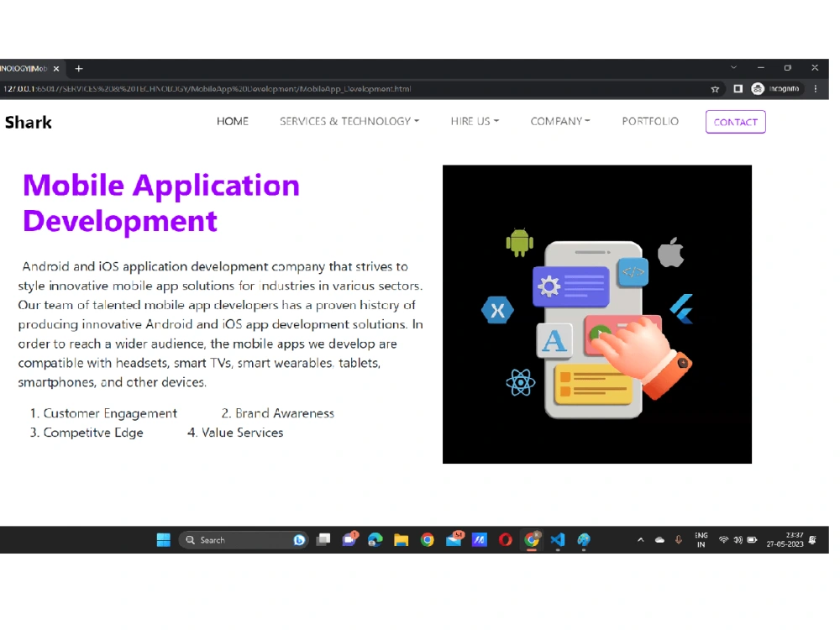Switch ENG IN input language
840x630 pixels.
pos(701,540)
